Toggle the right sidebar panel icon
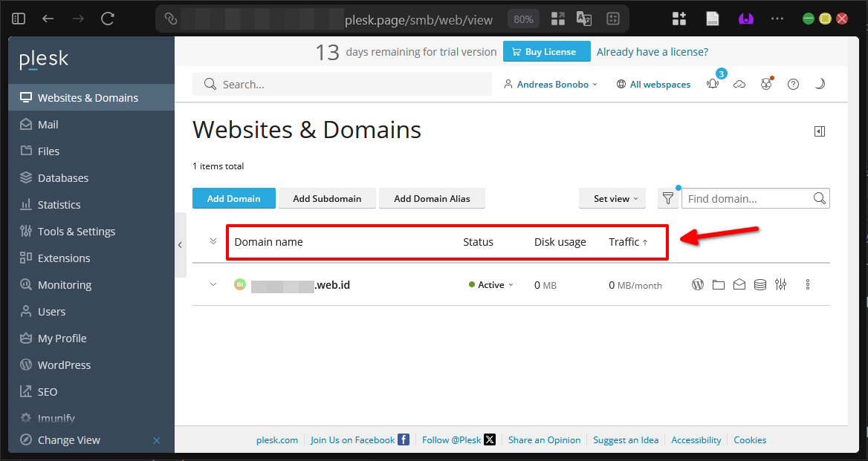The height and width of the screenshot is (461, 868). tap(820, 131)
